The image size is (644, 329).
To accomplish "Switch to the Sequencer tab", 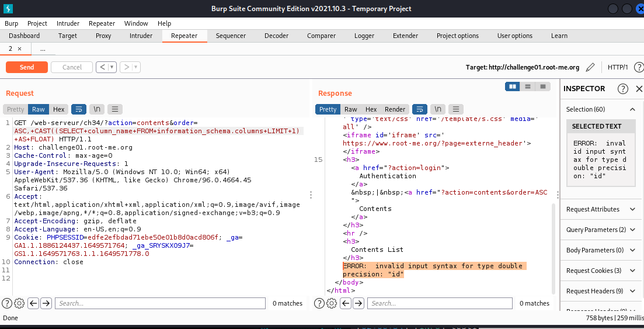I will pyautogui.click(x=231, y=36).
